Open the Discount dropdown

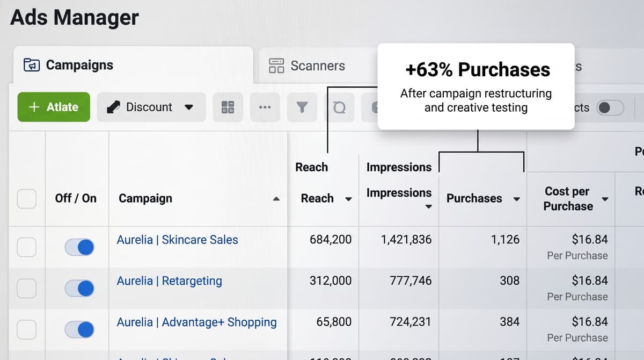[x=151, y=107]
